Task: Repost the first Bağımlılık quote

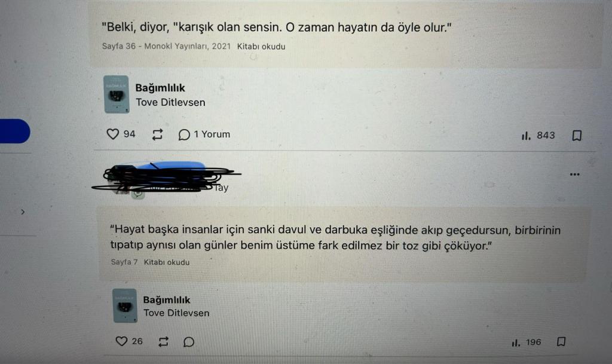Action: click(157, 134)
